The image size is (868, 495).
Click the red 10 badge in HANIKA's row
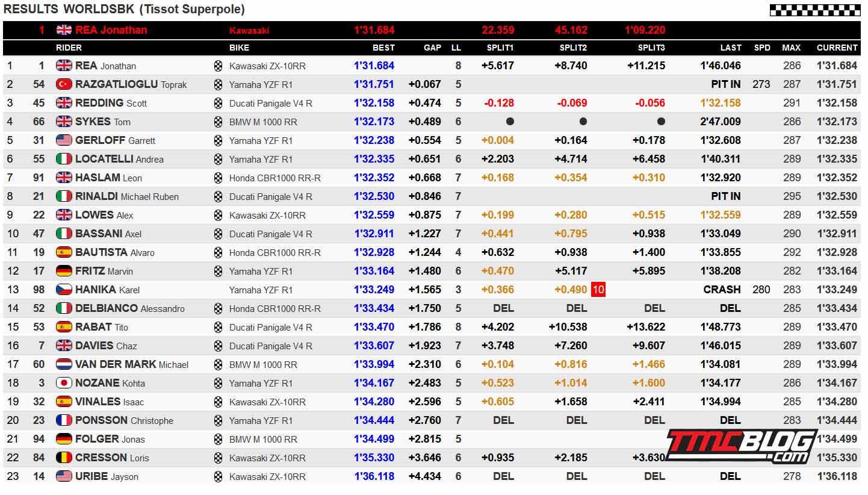pos(598,290)
